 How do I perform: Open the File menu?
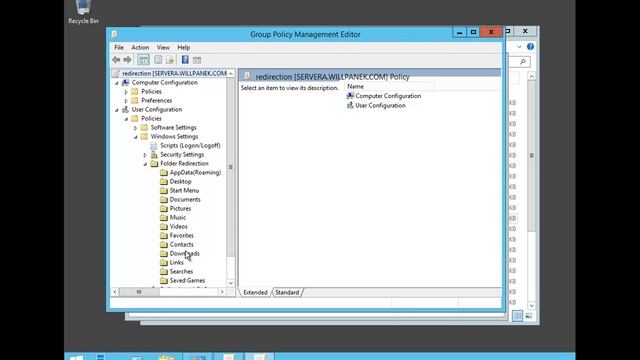[119, 47]
